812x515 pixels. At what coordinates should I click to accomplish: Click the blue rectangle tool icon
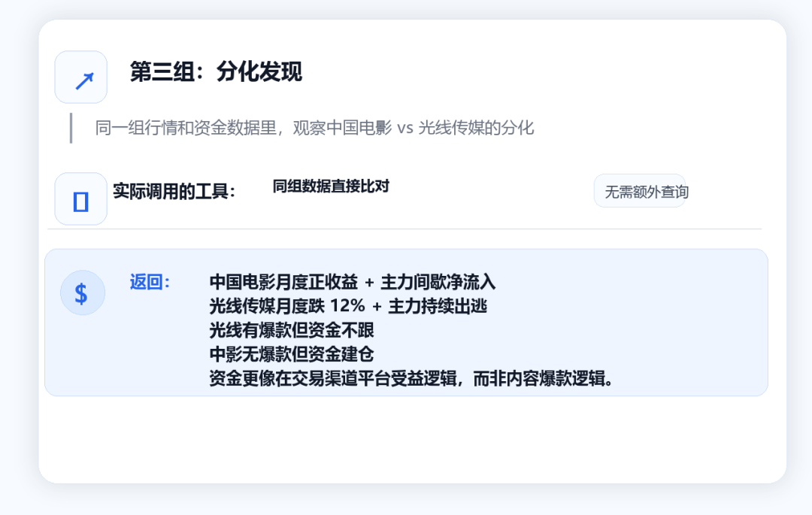tap(80, 201)
